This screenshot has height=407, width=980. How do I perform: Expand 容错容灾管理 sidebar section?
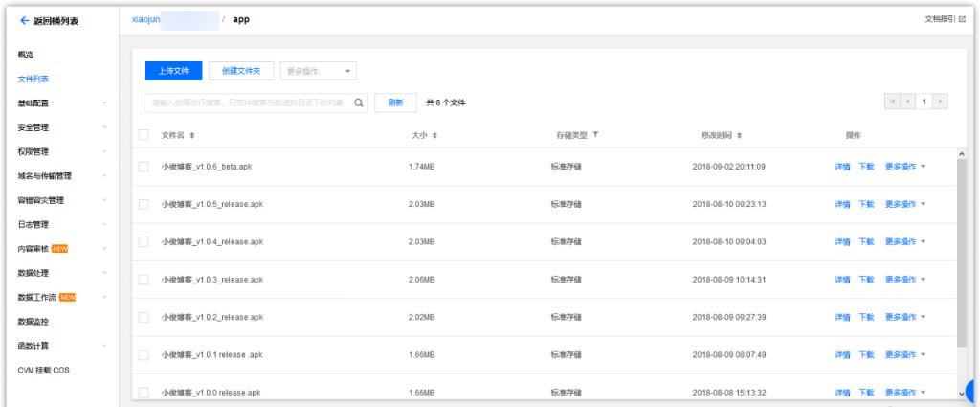104,201
